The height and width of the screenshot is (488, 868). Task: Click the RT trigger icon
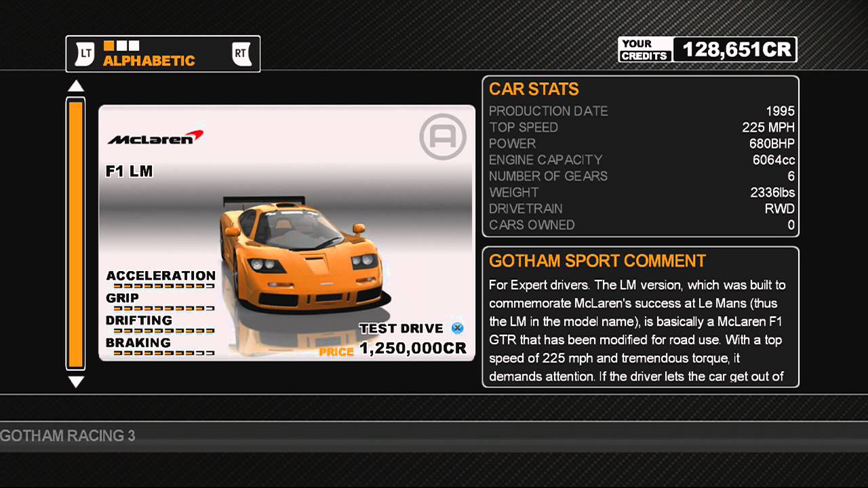click(x=242, y=54)
